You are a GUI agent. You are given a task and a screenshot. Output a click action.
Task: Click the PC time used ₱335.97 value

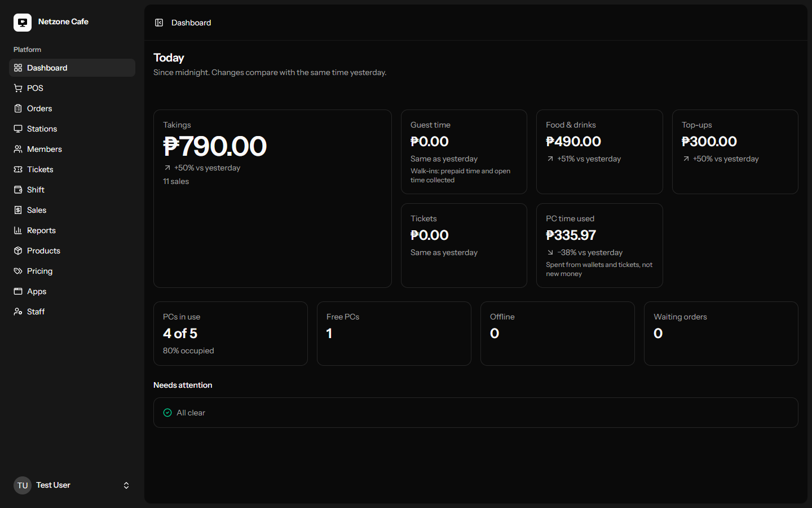tap(571, 235)
